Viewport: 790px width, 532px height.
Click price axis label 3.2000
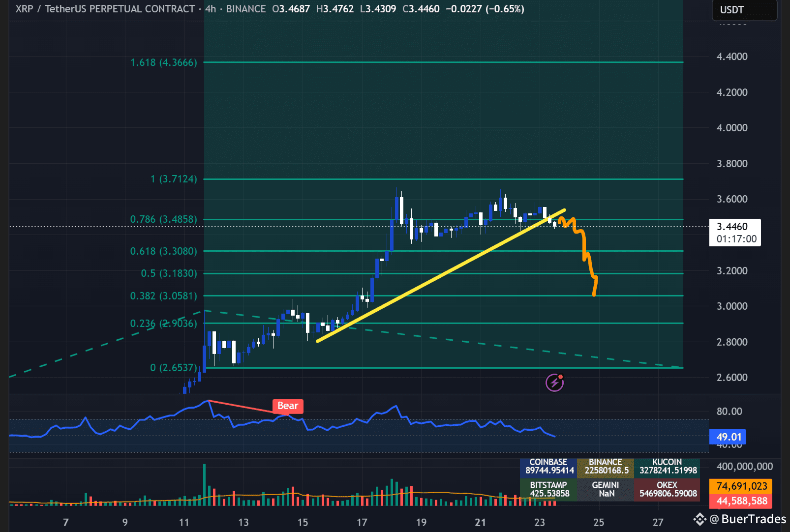click(732, 271)
